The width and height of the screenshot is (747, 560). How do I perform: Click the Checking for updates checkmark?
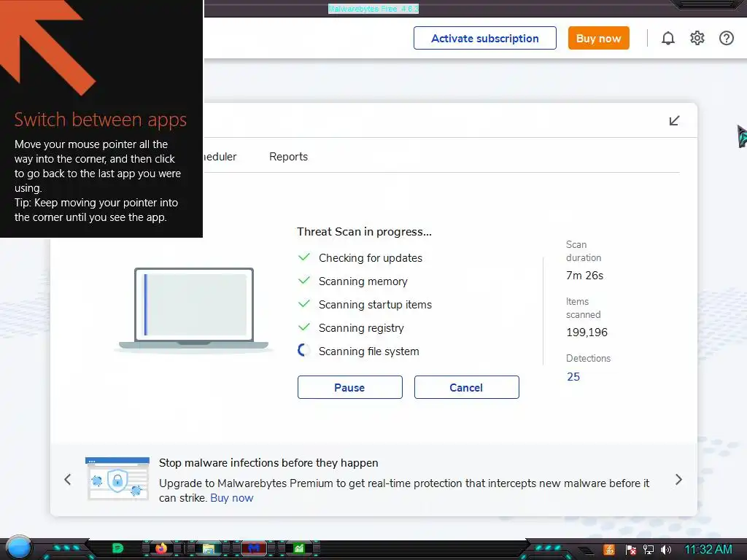click(304, 257)
